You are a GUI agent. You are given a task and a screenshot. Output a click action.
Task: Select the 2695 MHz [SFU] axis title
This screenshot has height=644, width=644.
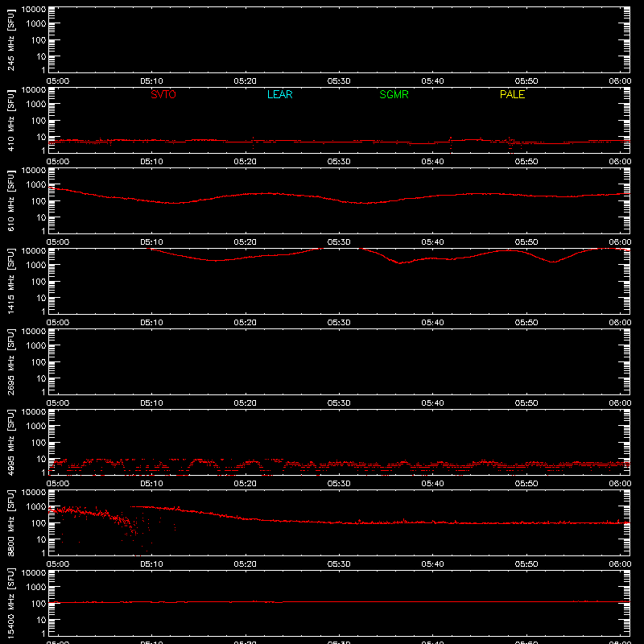[x=10, y=361]
